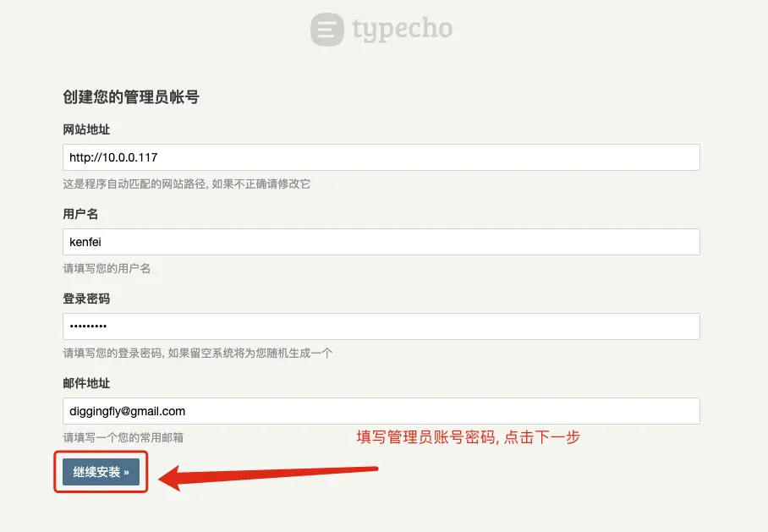The image size is (768, 532).
Task: Focus the 用户名 field containing kenfei
Action: pos(381,242)
